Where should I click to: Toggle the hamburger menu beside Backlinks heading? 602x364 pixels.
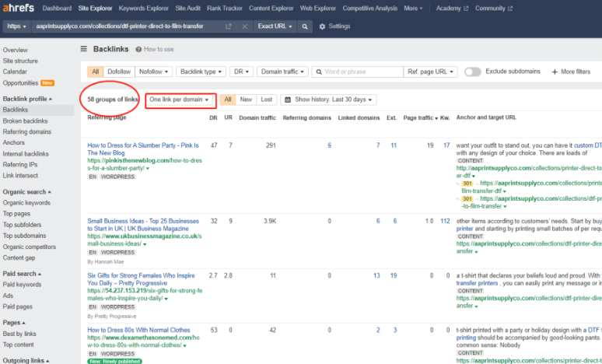tap(84, 49)
